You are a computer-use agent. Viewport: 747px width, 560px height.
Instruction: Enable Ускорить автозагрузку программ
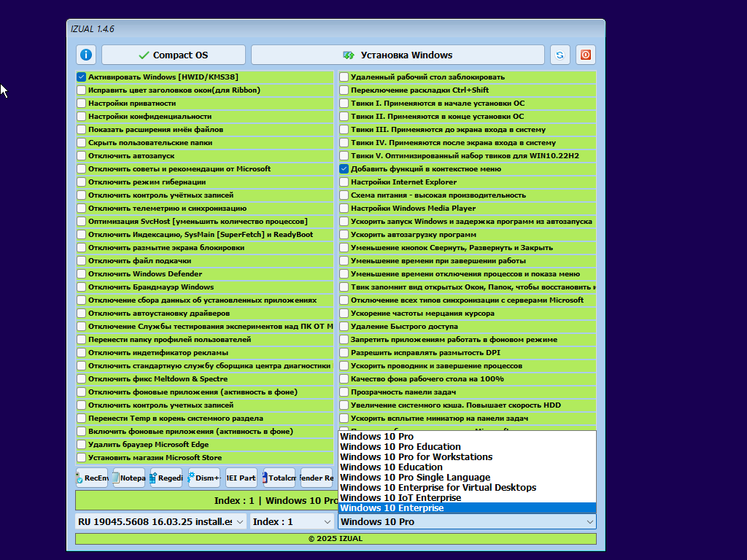pos(344,234)
